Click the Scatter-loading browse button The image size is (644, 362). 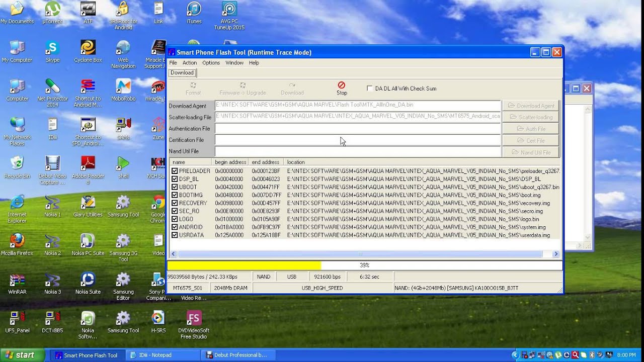(530, 117)
